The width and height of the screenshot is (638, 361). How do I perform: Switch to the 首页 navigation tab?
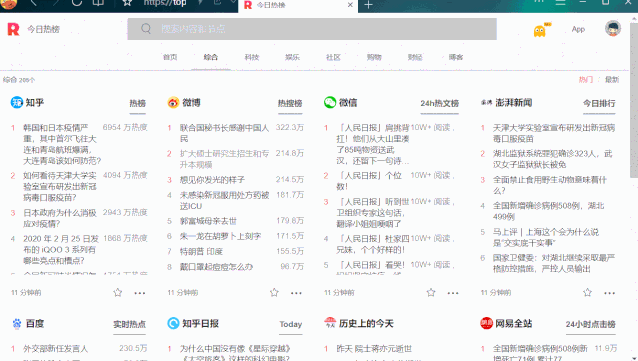[170, 57]
